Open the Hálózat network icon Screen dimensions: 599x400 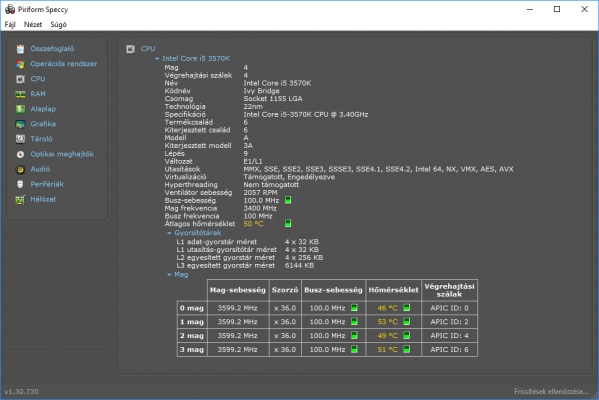tap(20, 199)
